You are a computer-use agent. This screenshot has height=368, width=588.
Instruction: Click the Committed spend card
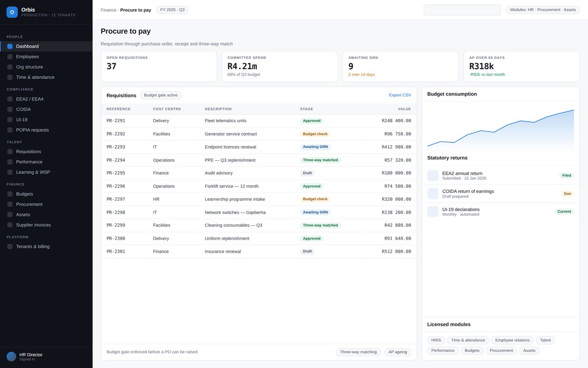tap(280, 66)
